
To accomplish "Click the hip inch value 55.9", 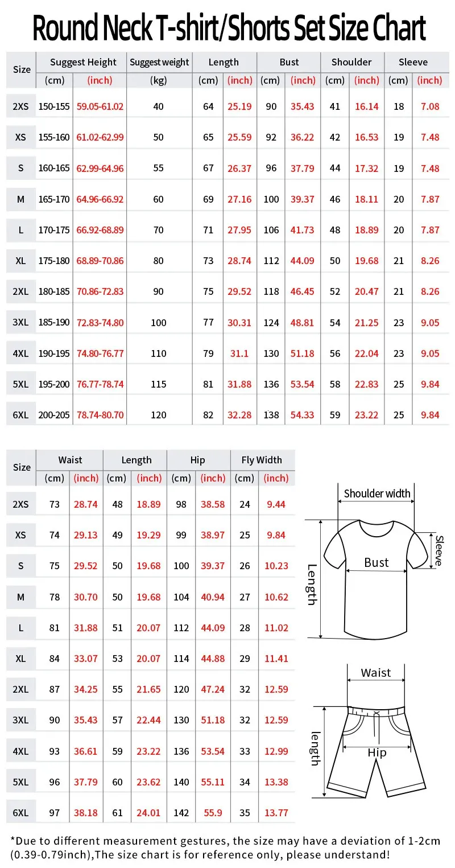I will click(x=213, y=813).
